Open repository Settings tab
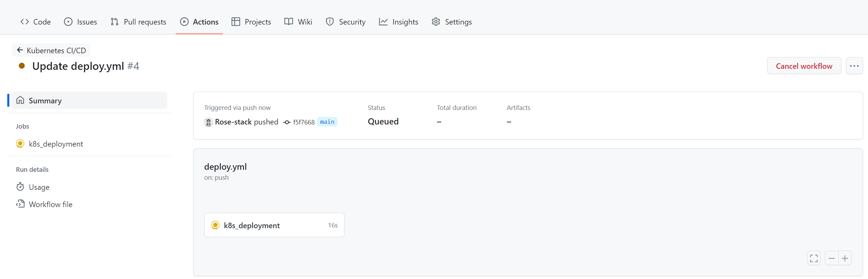Screen dimensions: 868x279 pyautogui.click(x=452, y=22)
